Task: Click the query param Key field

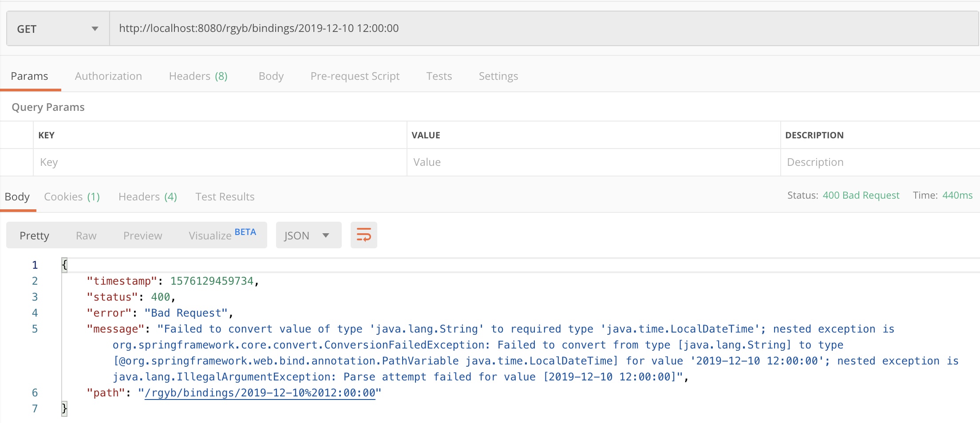Action: (220, 162)
